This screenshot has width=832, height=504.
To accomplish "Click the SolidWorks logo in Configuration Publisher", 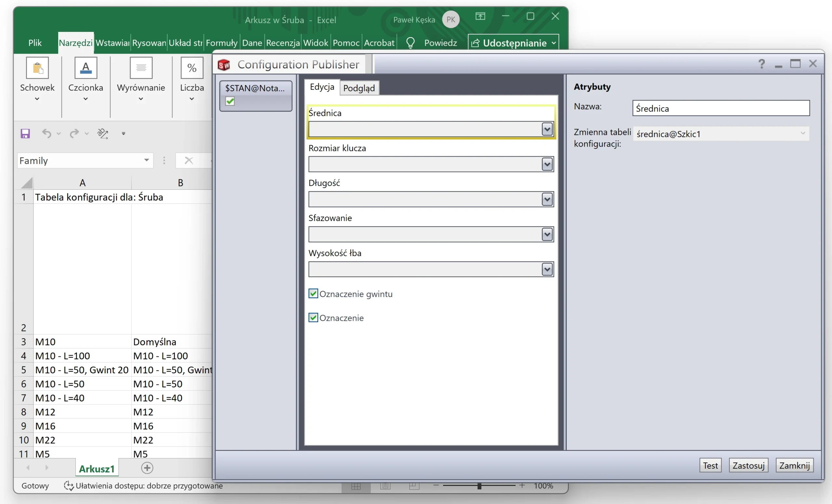I will pos(224,65).
